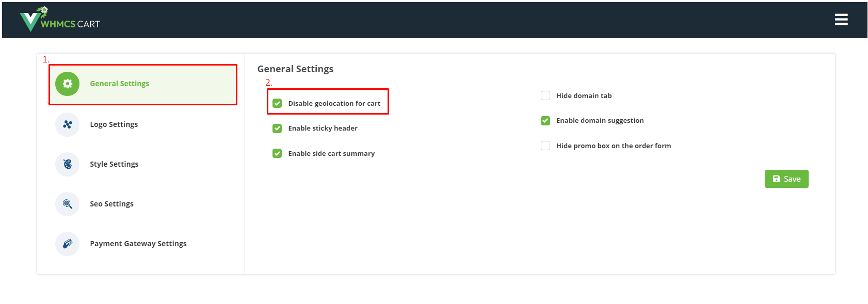The image size is (868, 304).
Task: Go to Payment Gateway Settings
Action: tap(138, 244)
